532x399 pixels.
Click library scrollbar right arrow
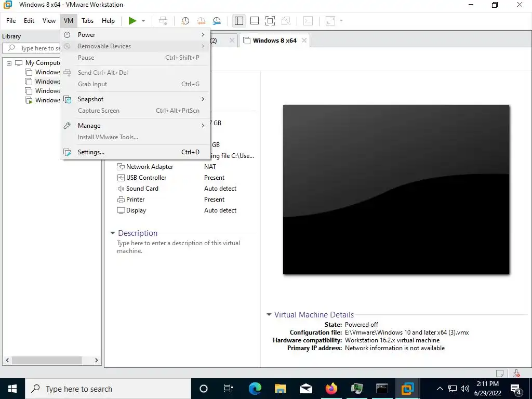click(x=96, y=361)
